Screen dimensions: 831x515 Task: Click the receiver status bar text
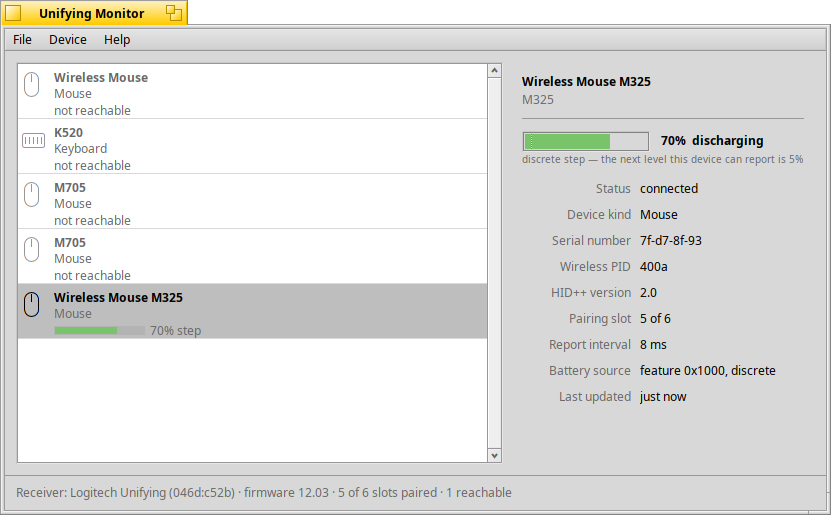[x=264, y=493]
